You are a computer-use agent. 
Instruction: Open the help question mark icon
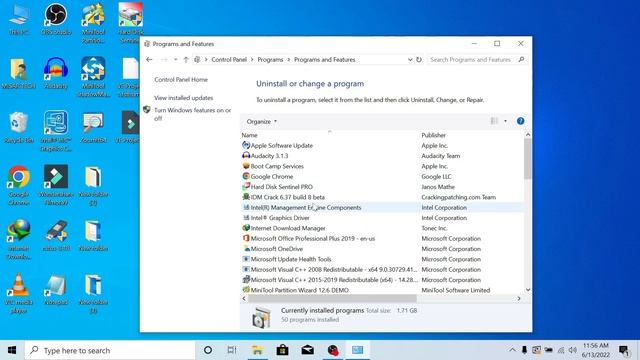(x=520, y=121)
